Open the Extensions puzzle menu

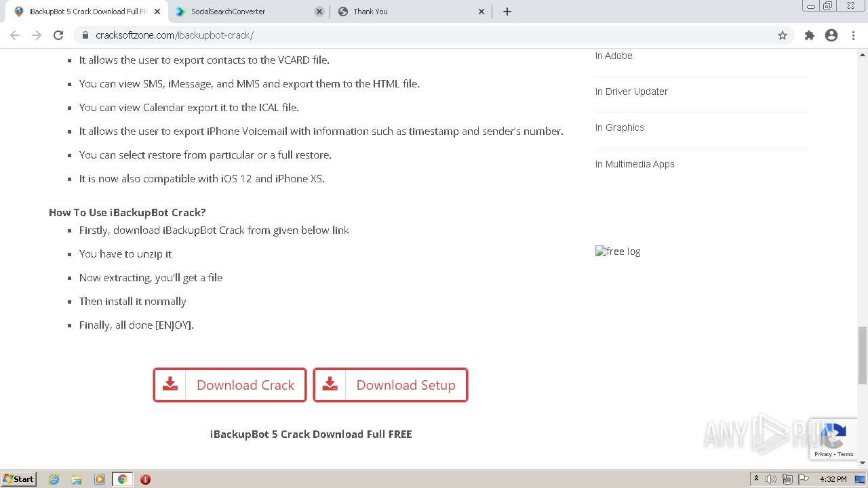(810, 35)
